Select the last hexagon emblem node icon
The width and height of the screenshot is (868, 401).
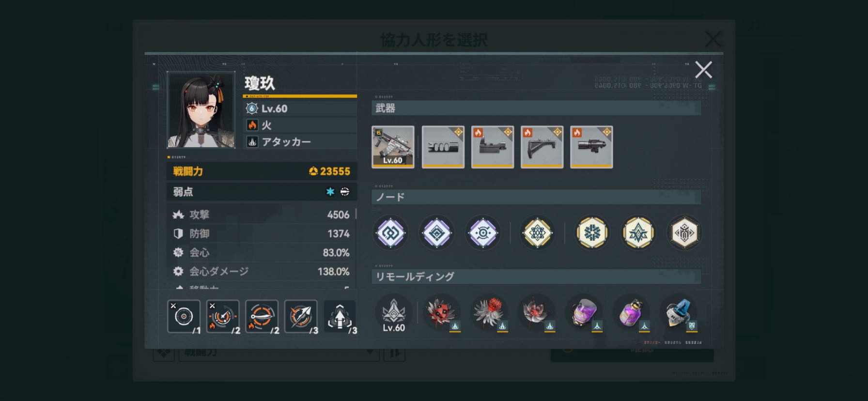[x=684, y=233]
